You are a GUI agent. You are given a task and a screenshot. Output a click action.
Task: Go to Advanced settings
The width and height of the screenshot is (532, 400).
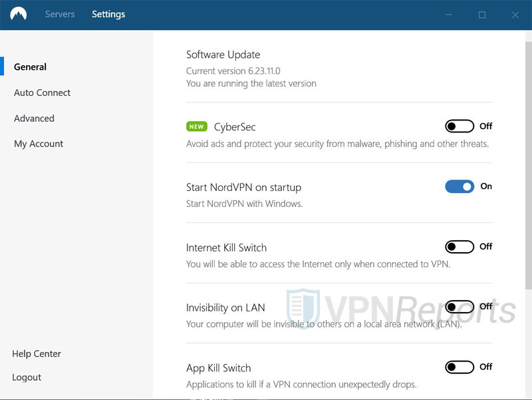click(x=34, y=118)
